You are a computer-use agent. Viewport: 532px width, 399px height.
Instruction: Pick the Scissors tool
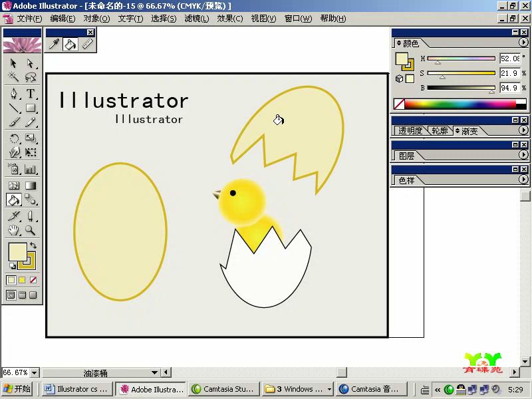pyautogui.click(x=30, y=215)
